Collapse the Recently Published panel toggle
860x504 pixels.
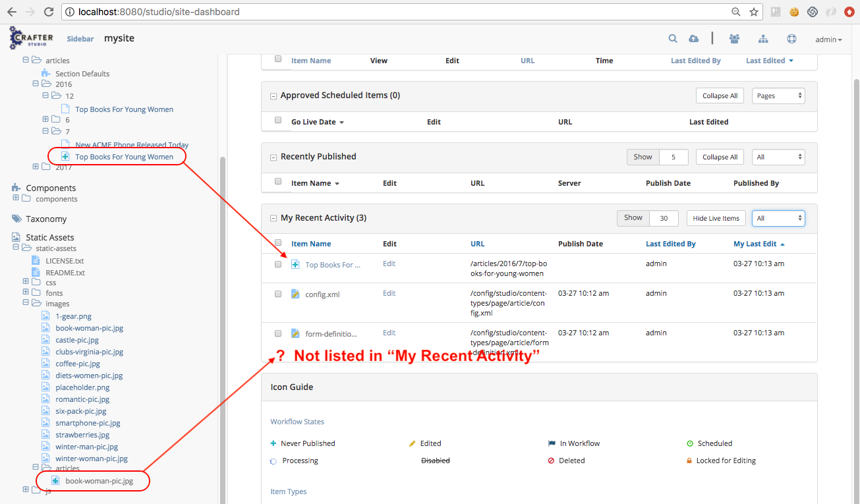pos(273,157)
